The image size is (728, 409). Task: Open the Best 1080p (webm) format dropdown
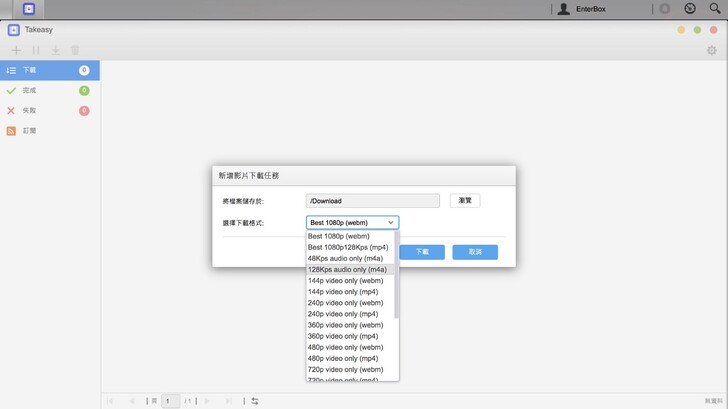352,223
